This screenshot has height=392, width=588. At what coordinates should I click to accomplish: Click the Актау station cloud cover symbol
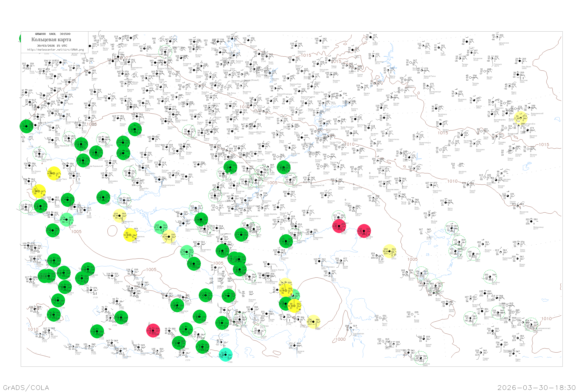click(x=329, y=273)
